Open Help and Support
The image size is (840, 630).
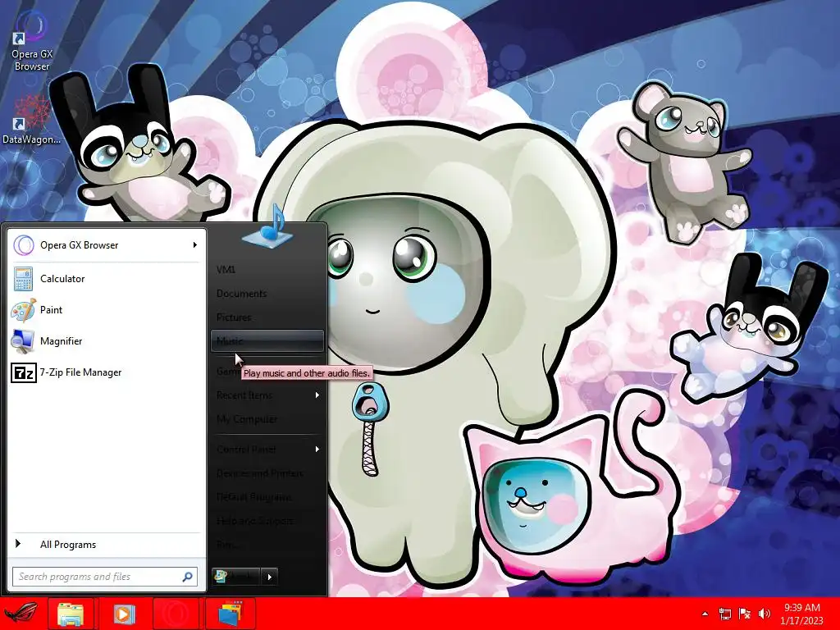pyautogui.click(x=267, y=521)
